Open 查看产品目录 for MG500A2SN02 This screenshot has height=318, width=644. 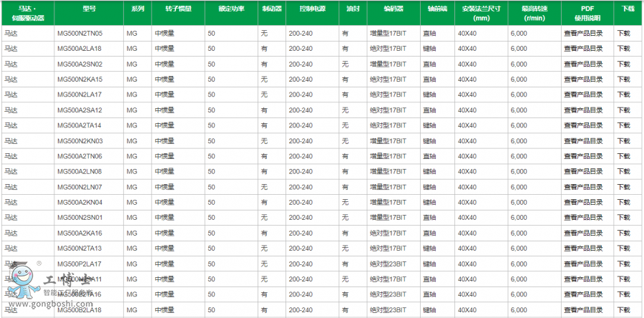[x=583, y=64]
